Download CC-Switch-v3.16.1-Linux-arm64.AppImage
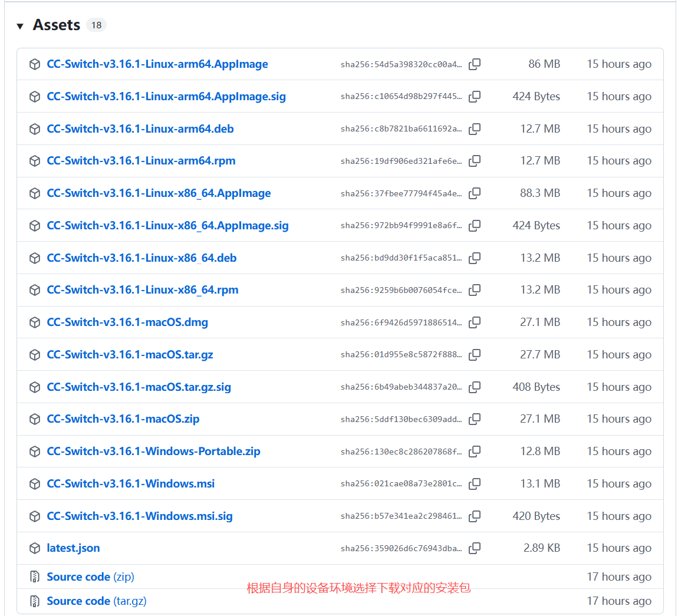Screen dimensions: 678x616 point(157,64)
